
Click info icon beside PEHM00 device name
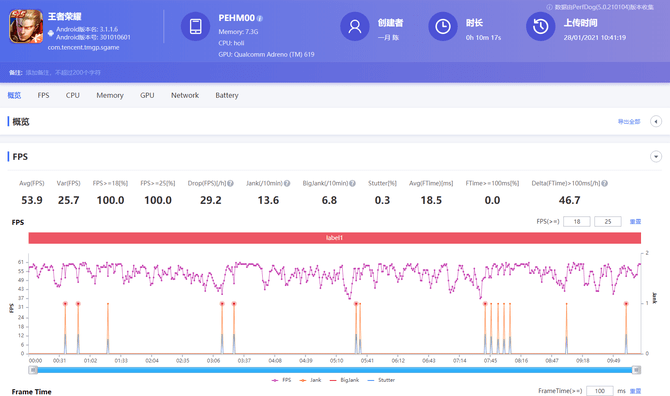[x=260, y=18]
